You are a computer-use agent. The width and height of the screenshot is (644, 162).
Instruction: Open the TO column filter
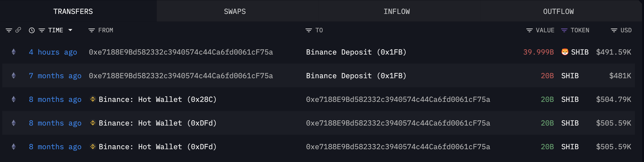pos(309,30)
